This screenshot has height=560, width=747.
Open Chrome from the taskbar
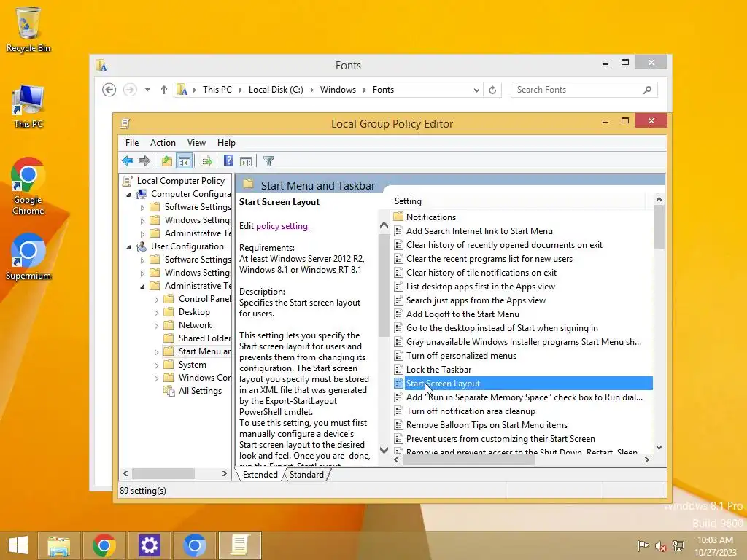coord(104,545)
